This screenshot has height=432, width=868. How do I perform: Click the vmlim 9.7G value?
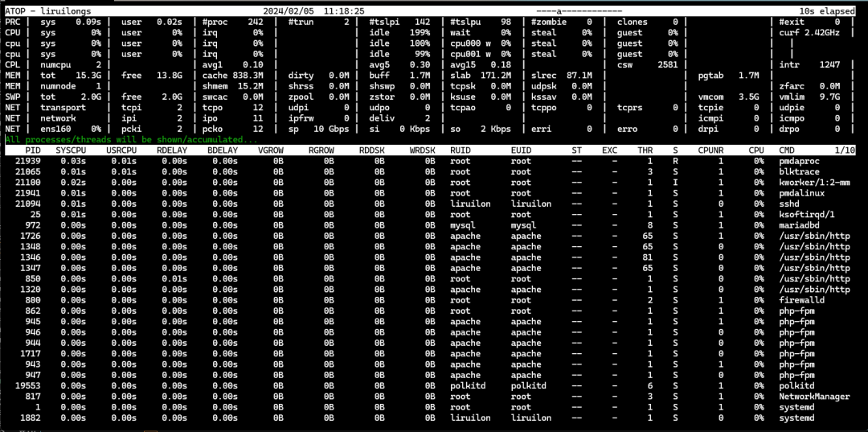point(809,97)
